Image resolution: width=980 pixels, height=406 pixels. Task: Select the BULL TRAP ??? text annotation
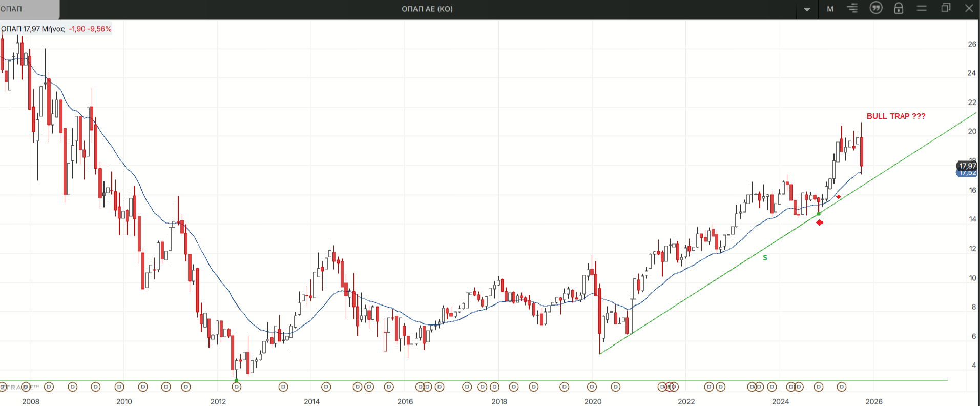tap(895, 116)
